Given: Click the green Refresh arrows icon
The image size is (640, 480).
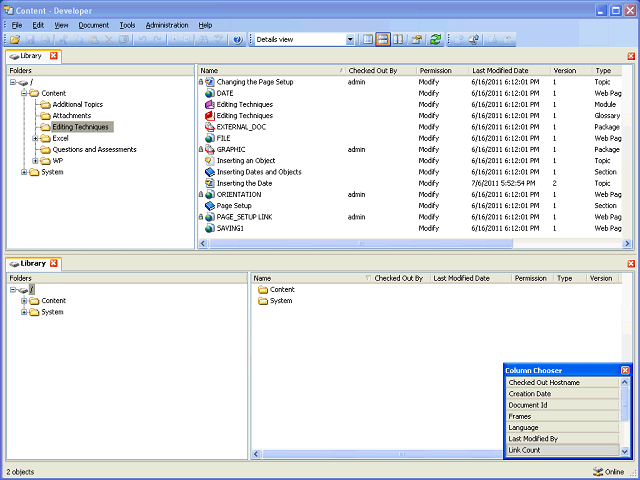Looking at the screenshot, I should pyautogui.click(x=436, y=40).
